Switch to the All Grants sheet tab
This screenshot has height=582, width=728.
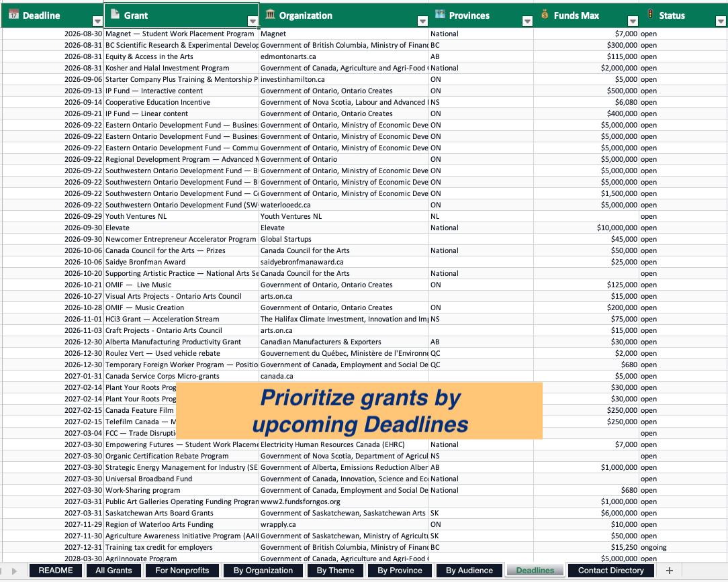pos(113,571)
